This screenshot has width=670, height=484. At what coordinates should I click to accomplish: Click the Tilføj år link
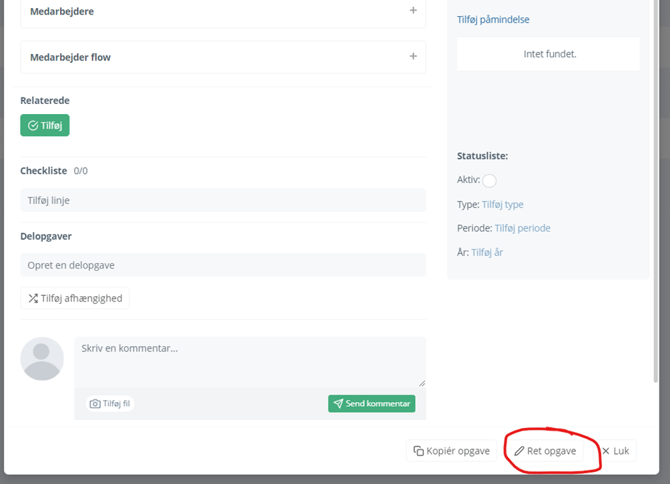(487, 253)
